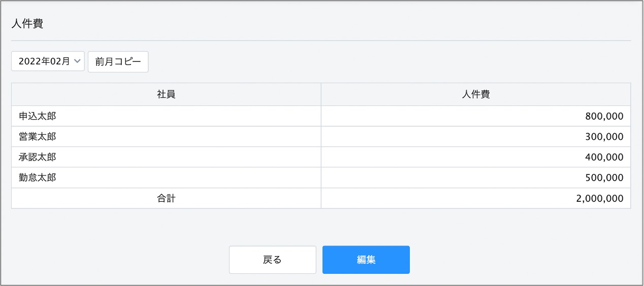Click the empty area below the 合計 row
The height and width of the screenshot is (286, 644).
321,226
